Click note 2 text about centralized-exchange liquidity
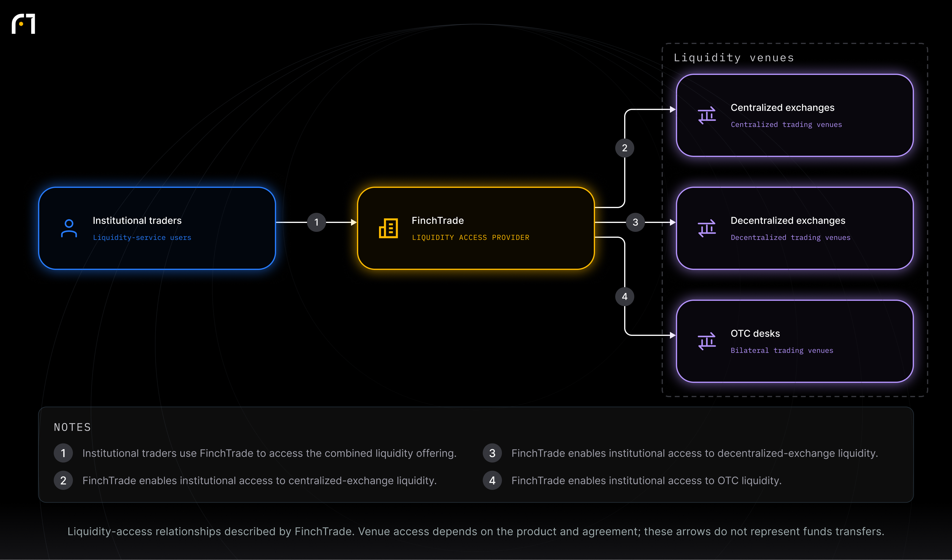This screenshot has height=560, width=952. [259, 480]
